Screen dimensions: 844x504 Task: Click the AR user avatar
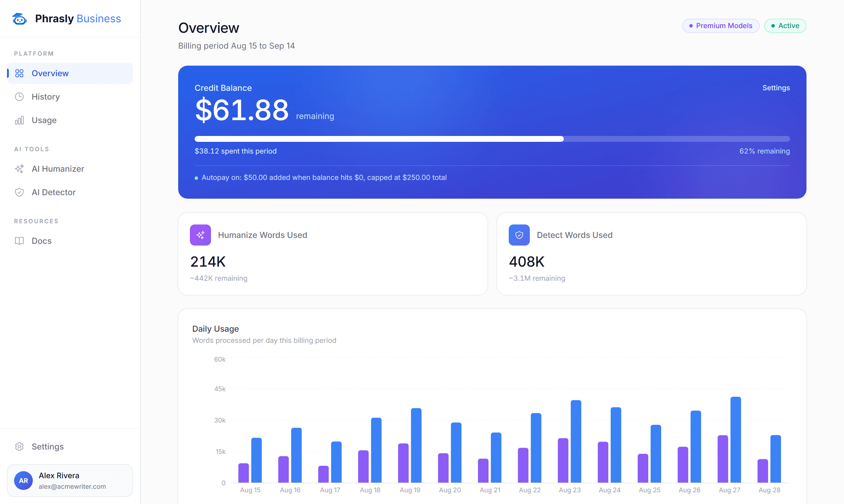point(23,481)
